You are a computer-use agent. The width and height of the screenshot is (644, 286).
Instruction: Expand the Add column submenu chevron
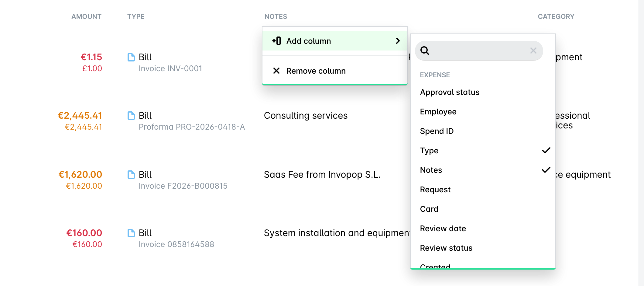coord(398,41)
